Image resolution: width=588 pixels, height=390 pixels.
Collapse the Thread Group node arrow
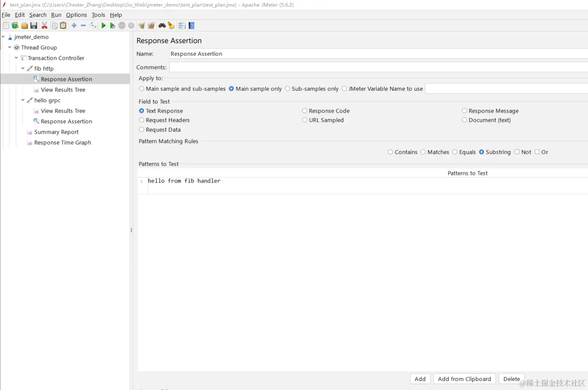coord(9,47)
